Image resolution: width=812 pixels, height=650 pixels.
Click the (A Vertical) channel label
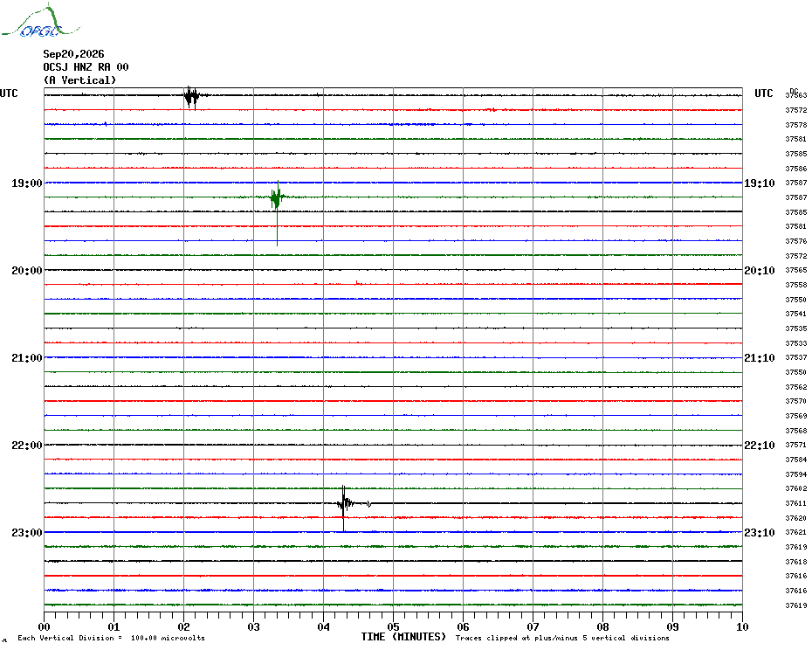79,80
